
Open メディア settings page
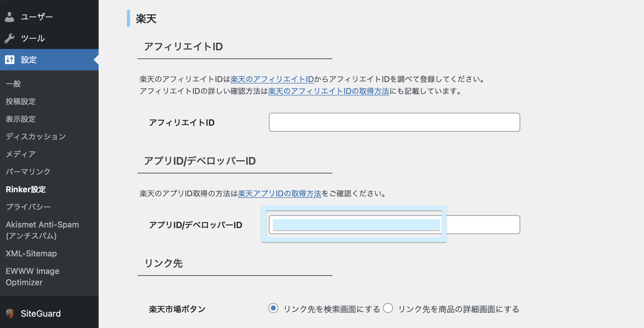pyautogui.click(x=20, y=154)
